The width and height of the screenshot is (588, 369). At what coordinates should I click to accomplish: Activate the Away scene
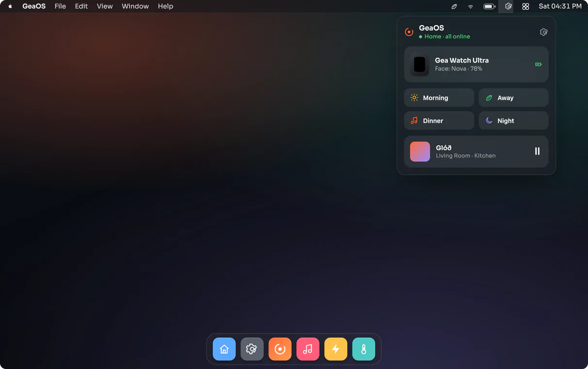coord(514,98)
